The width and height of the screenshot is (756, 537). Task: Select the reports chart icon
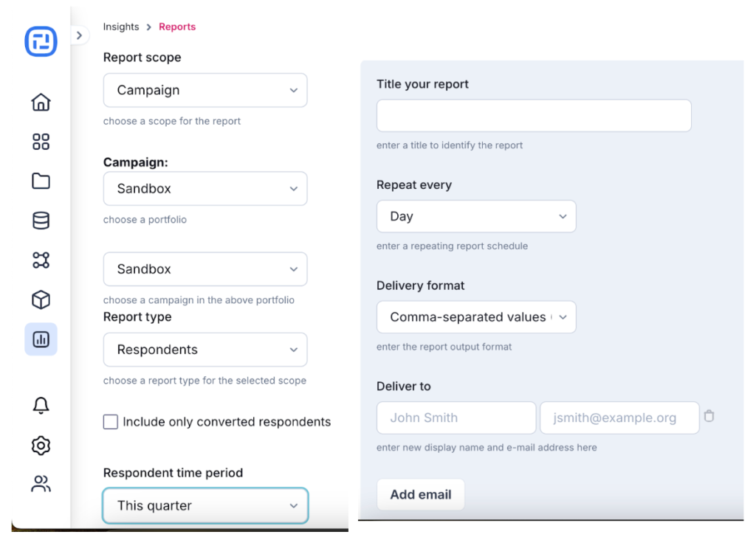41,339
